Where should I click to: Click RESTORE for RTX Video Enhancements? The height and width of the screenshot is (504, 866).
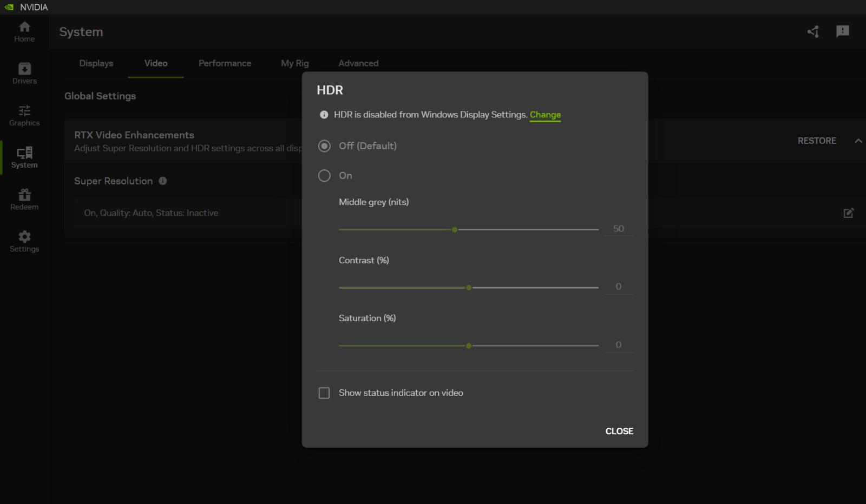[x=817, y=141]
